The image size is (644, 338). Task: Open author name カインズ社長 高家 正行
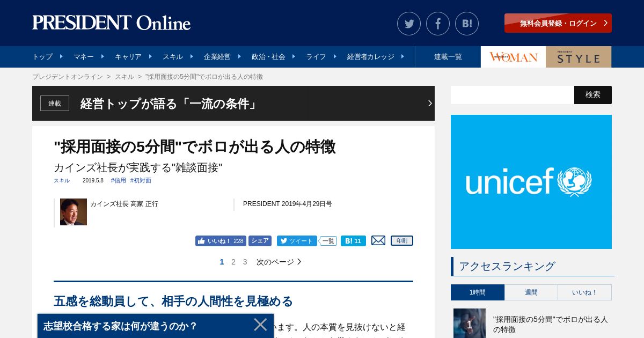pyautogui.click(x=124, y=204)
